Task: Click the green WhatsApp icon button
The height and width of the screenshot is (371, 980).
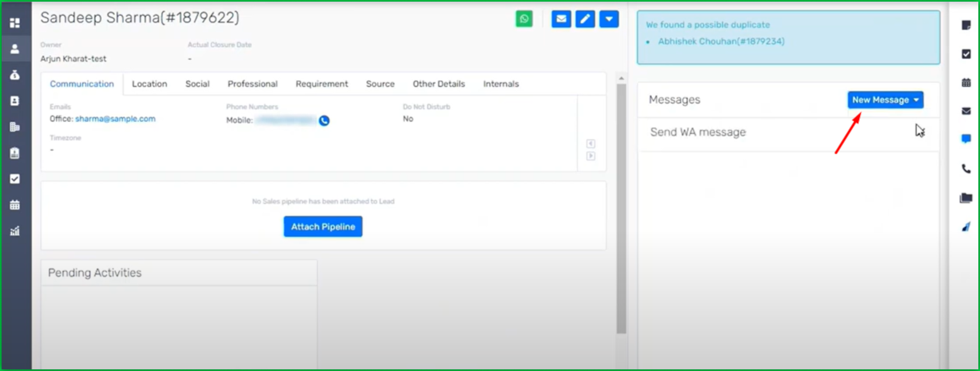Action: click(x=524, y=19)
